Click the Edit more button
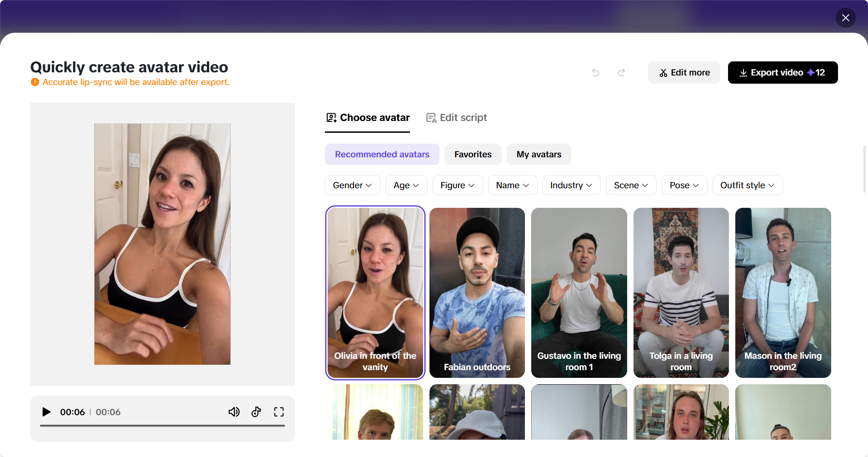Screen dimensions: 868x457 point(684,73)
